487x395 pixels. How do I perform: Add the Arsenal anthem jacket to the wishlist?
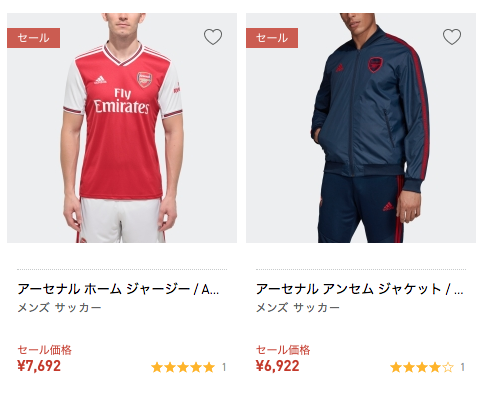(x=452, y=37)
